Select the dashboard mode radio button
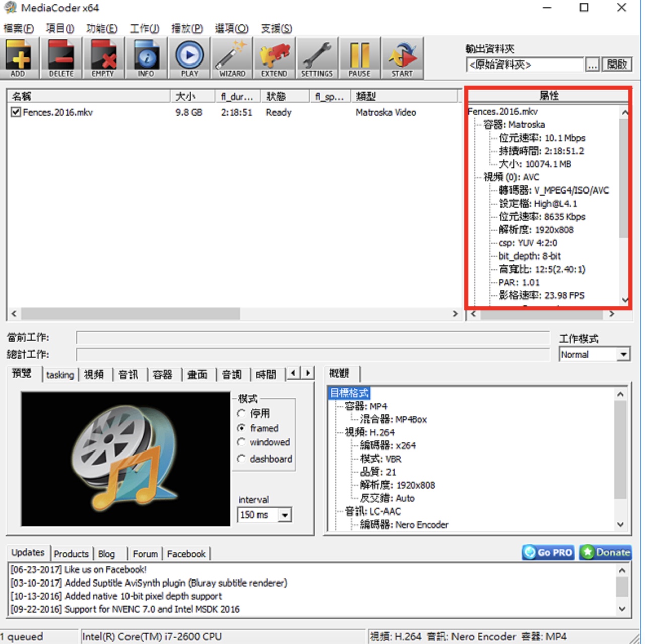 (x=242, y=459)
